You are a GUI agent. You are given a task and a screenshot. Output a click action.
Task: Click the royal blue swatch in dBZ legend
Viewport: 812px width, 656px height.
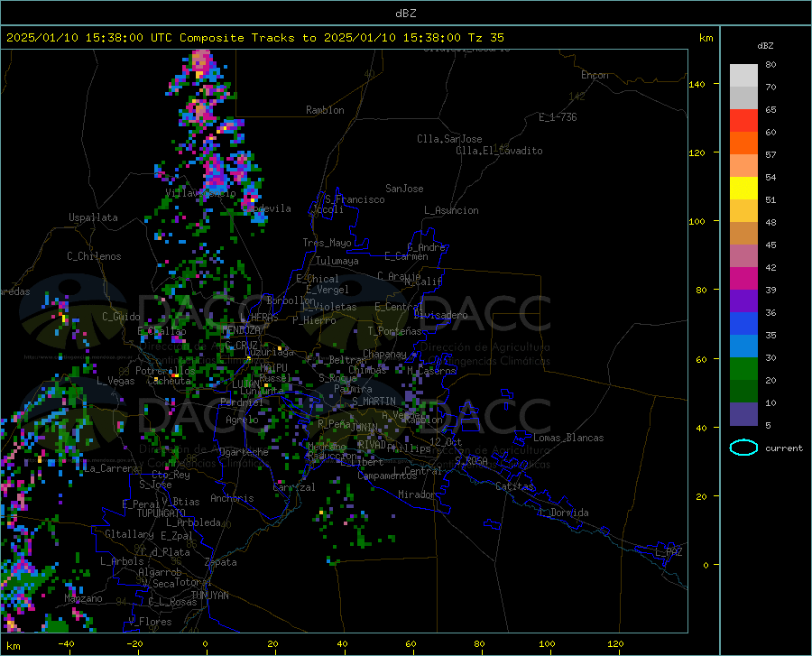coord(743,324)
